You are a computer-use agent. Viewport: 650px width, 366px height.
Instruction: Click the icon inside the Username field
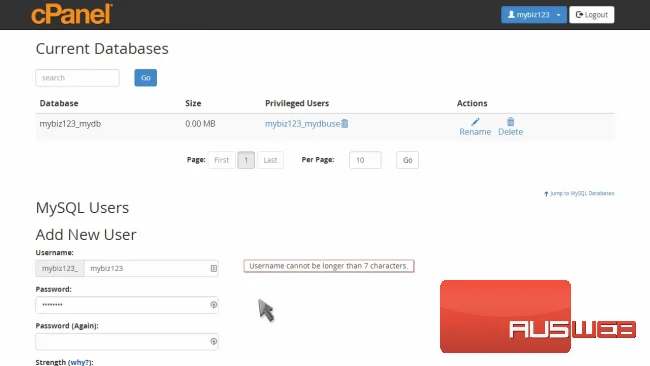pyautogui.click(x=213, y=269)
